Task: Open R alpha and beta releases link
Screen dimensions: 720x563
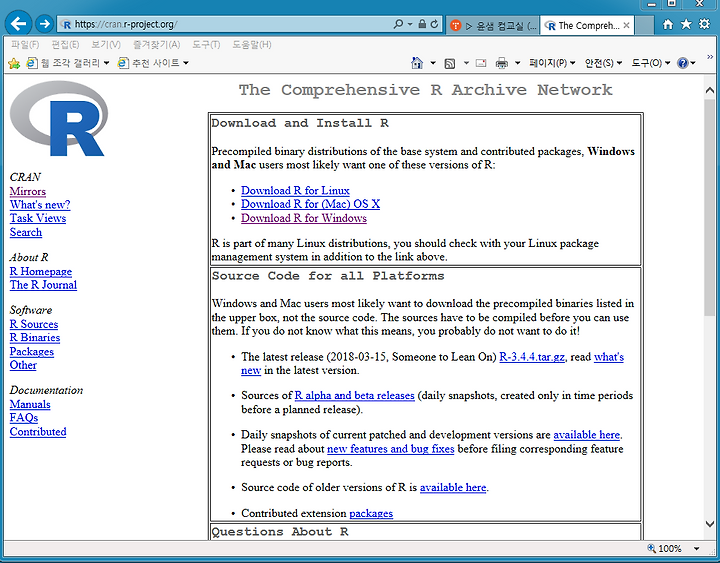Action: [x=354, y=395]
